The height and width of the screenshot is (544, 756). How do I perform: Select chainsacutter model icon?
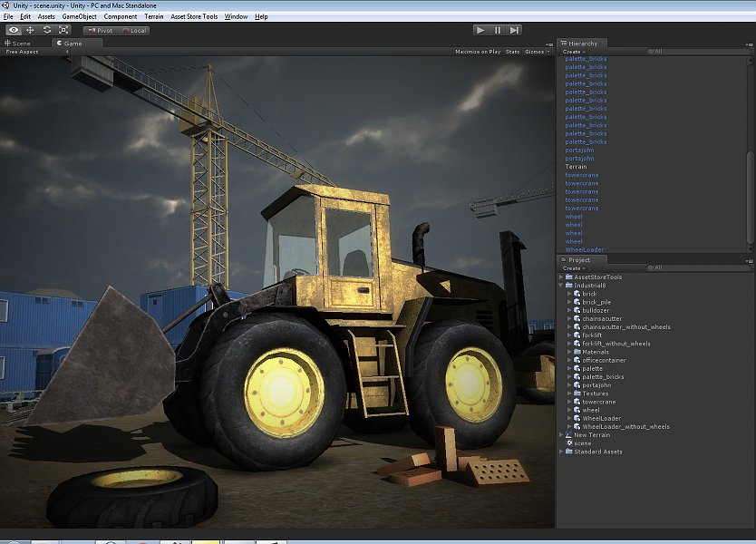[577, 319]
